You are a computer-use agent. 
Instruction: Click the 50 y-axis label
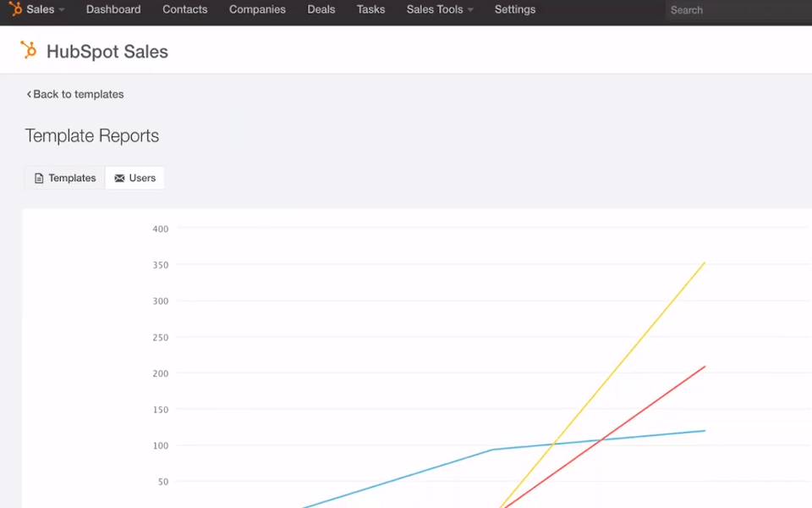pyautogui.click(x=163, y=482)
